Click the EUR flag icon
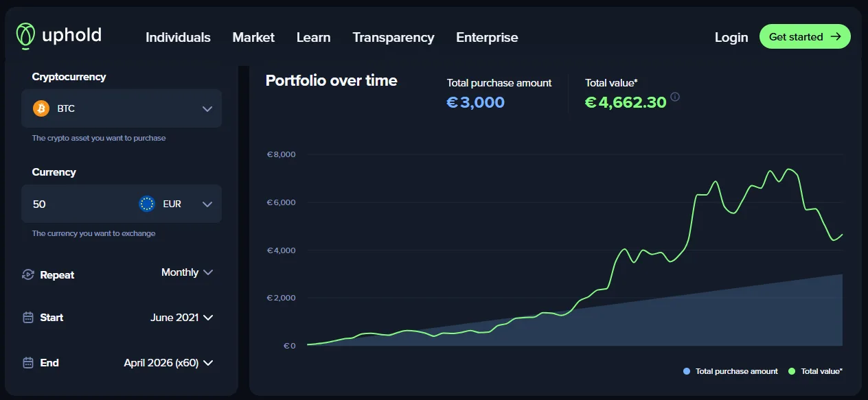Viewport: 868px width, 400px height. [x=147, y=204]
